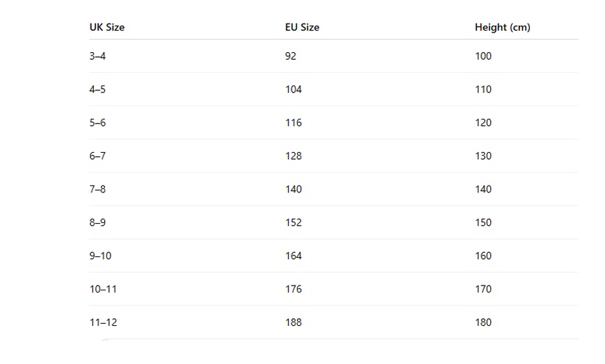Click the height value 100 cell
The image size is (605, 364).
(x=483, y=56)
